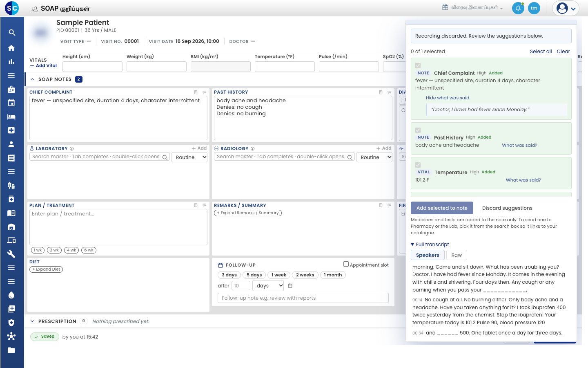Click the folder icon in the left sidebar
588x368 pixels.
point(11,350)
